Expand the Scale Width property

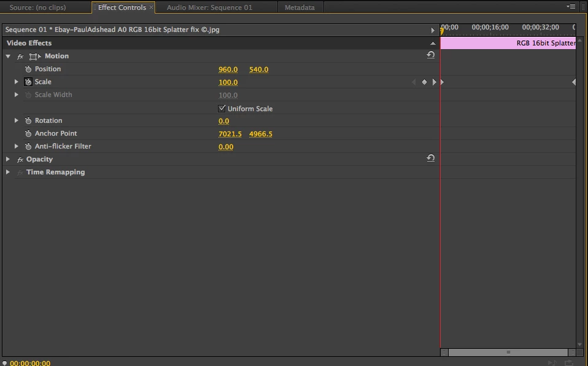[16, 95]
